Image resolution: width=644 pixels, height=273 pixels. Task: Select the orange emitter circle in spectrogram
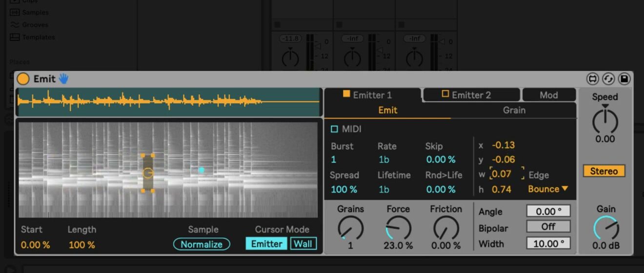click(148, 173)
